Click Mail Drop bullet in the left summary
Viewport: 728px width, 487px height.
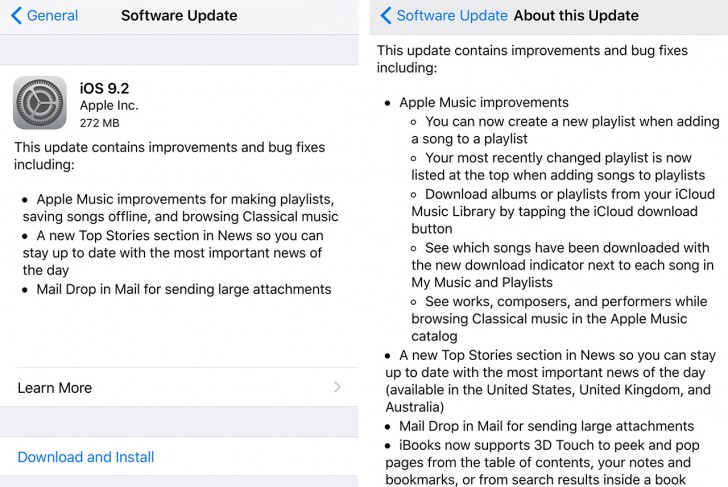pyautogui.click(x=183, y=289)
